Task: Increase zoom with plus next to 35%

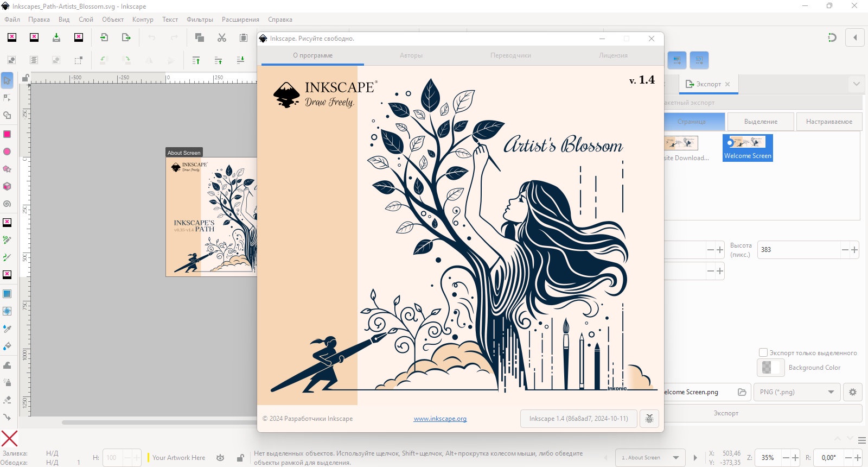Action: pyautogui.click(x=795, y=458)
